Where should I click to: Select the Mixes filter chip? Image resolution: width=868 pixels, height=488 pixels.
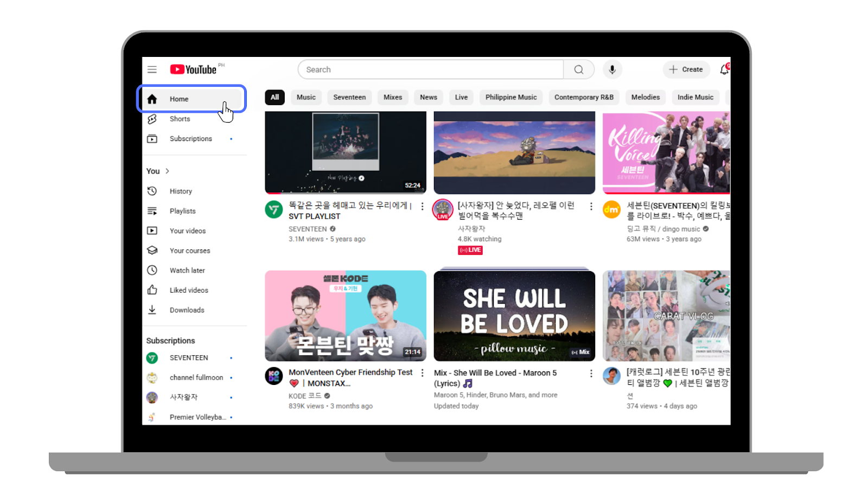(x=393, y=97)
